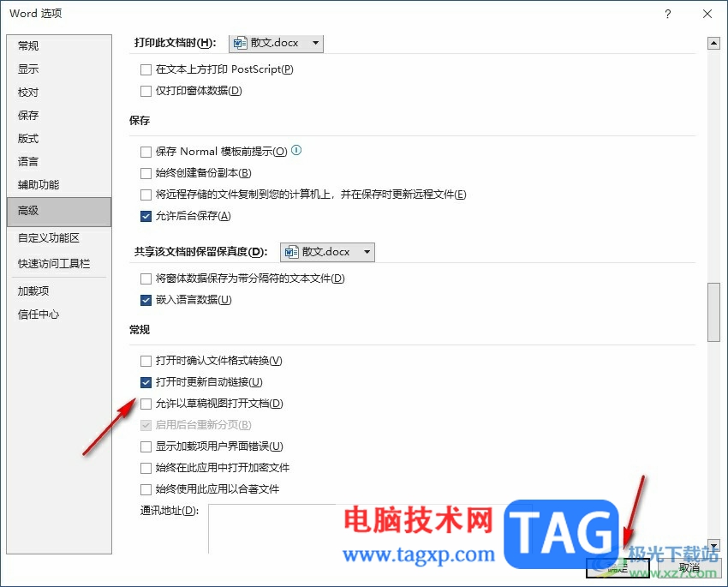The image size is (728, 587).
Task: Click the '取消' button
Action: coord(689,567)
